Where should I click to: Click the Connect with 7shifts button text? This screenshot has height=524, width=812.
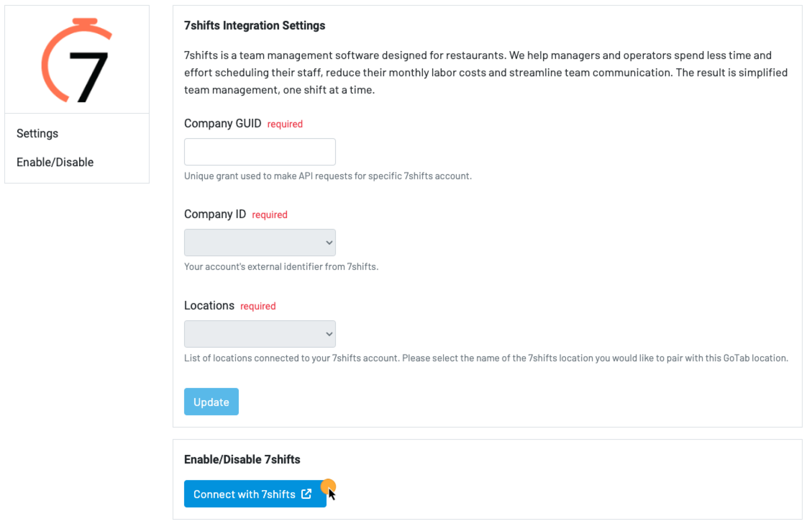244,494
